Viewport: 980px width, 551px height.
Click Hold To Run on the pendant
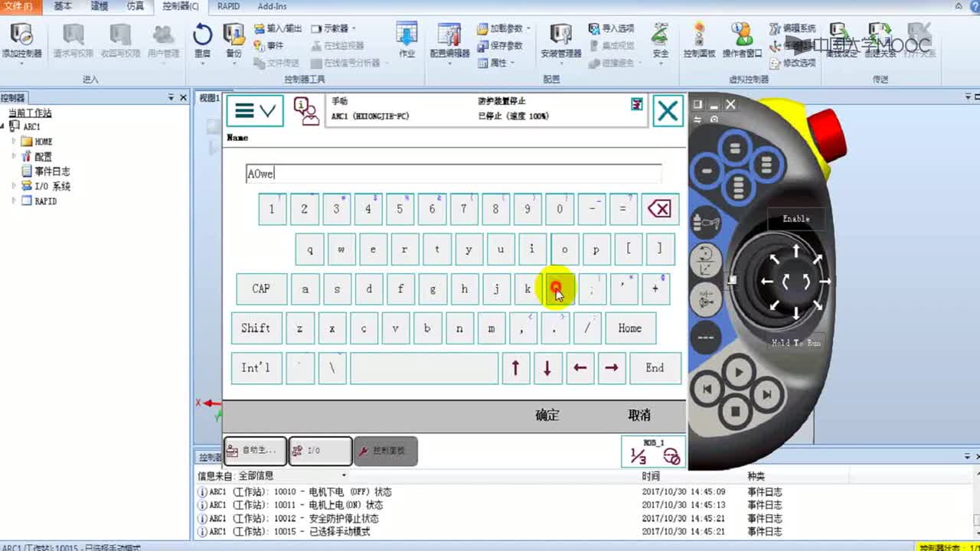tap(796, 343)
